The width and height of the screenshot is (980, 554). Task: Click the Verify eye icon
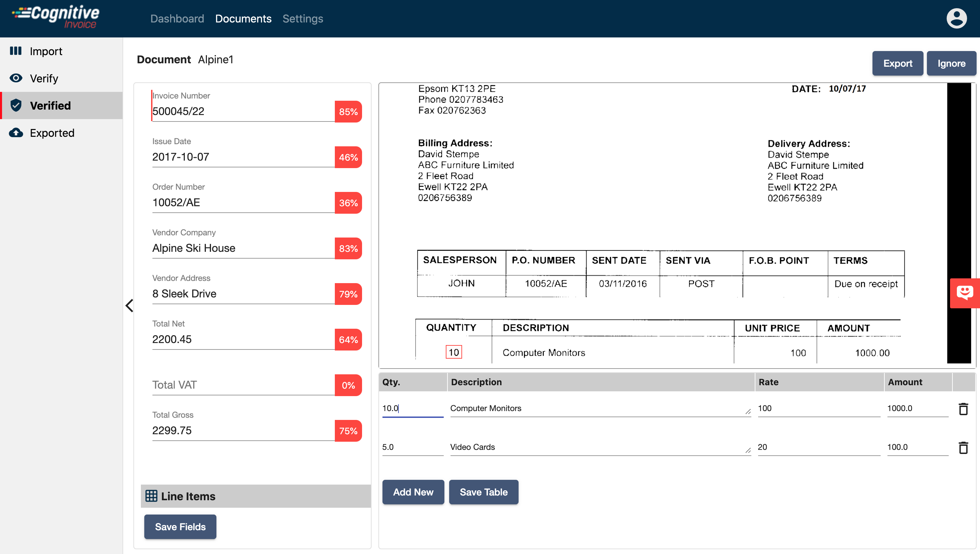(16, 78)
